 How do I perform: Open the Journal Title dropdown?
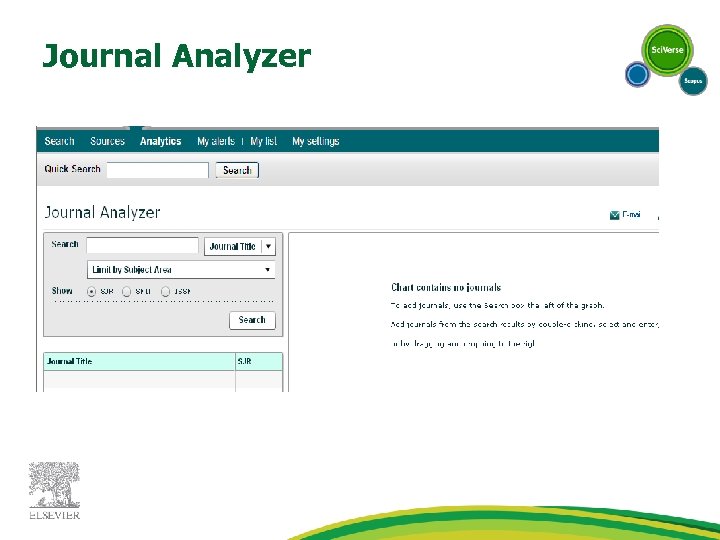coord(240,246)
